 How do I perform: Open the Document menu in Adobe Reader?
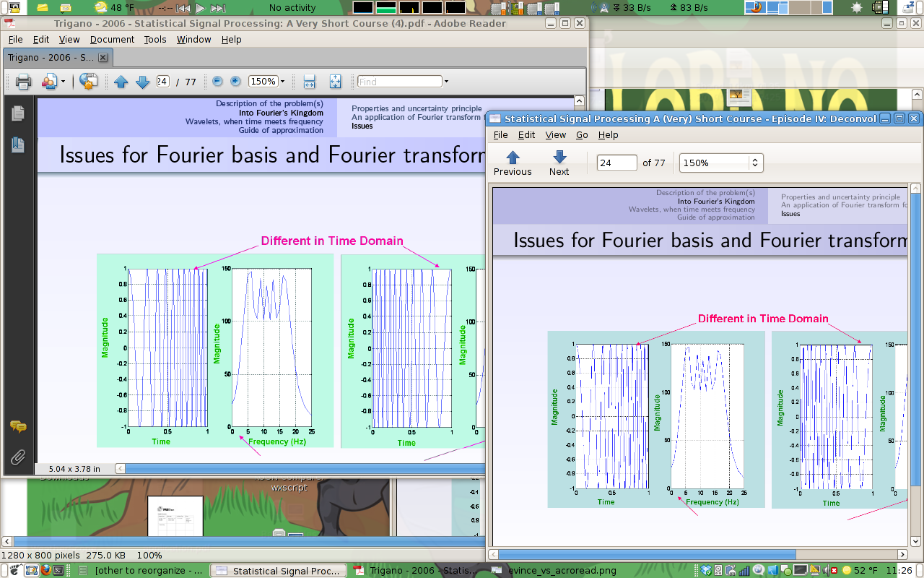click(112, 40)
